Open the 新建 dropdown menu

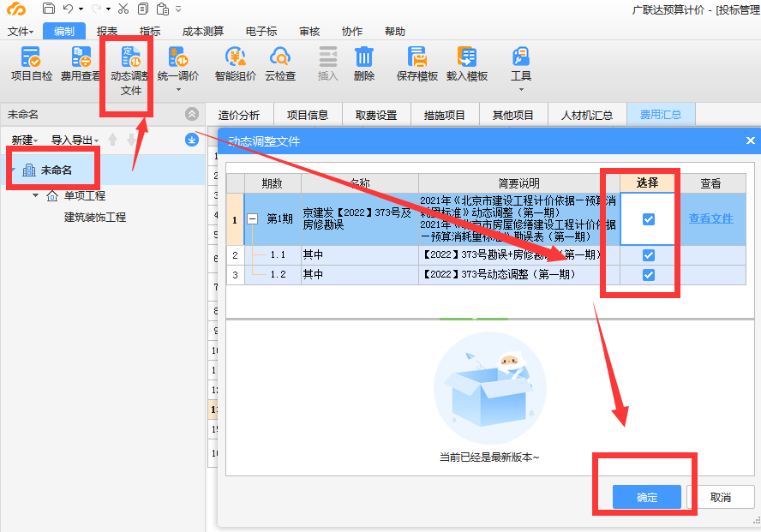click(x=23, y=139)
